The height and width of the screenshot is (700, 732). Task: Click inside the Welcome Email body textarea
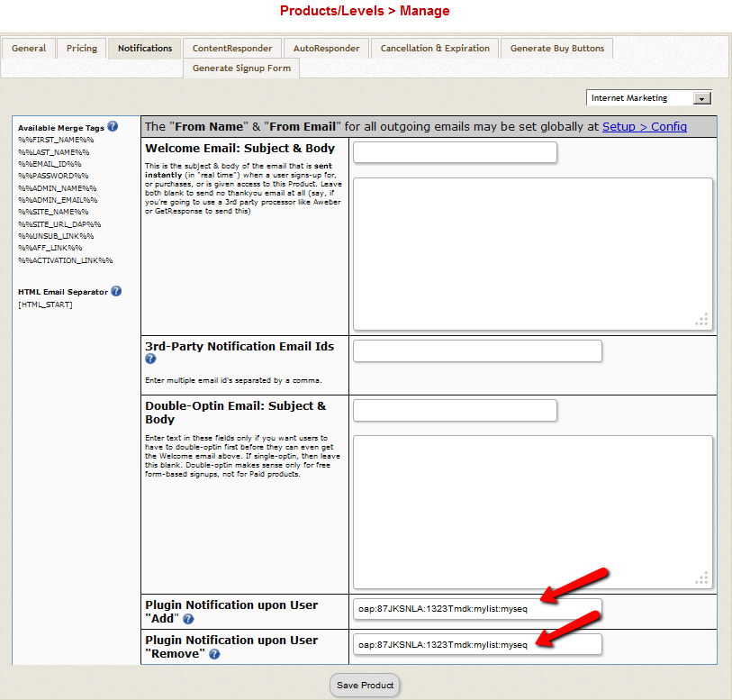[532, 254]
